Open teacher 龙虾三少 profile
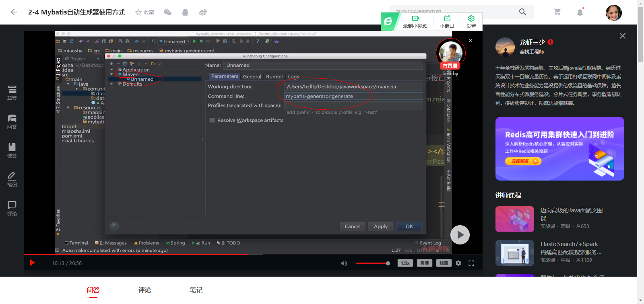 coord(532,42)
